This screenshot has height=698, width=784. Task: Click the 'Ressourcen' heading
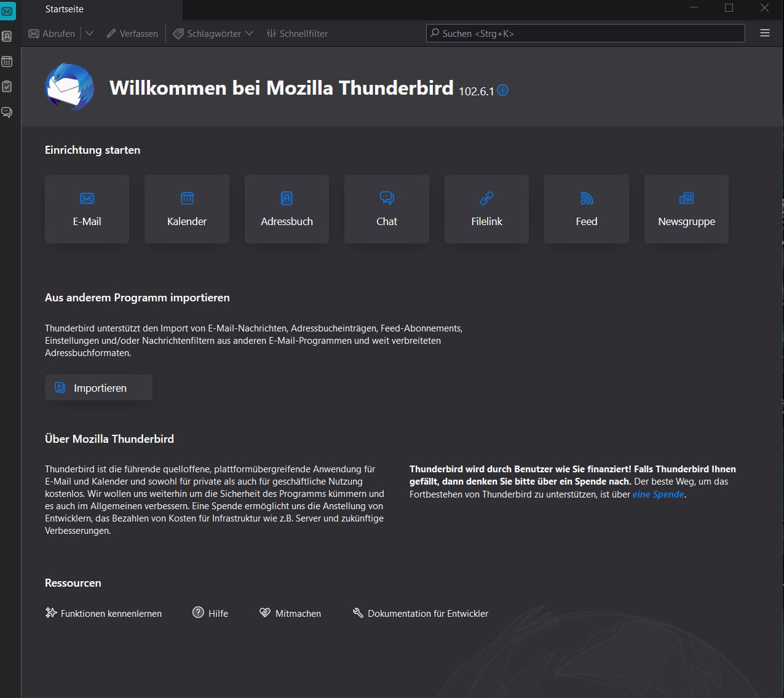click(x=73, y=583)
